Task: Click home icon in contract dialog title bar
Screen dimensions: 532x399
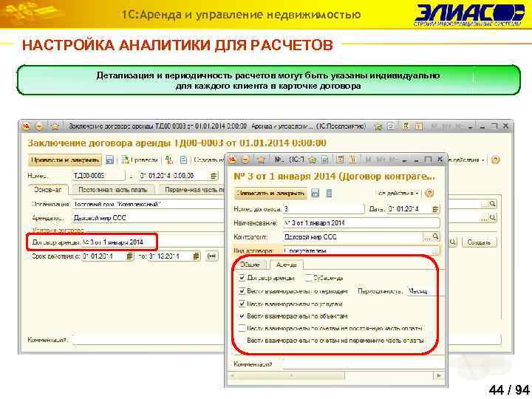Action: (261, 160)
